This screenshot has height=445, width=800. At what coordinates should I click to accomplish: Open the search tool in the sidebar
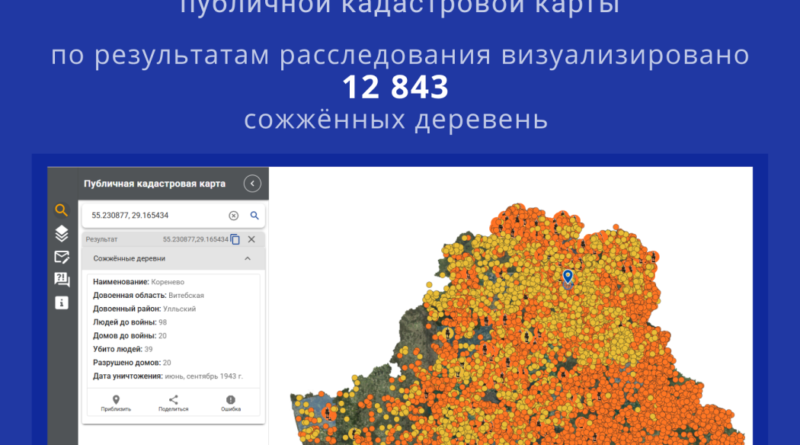click(61, 211)
